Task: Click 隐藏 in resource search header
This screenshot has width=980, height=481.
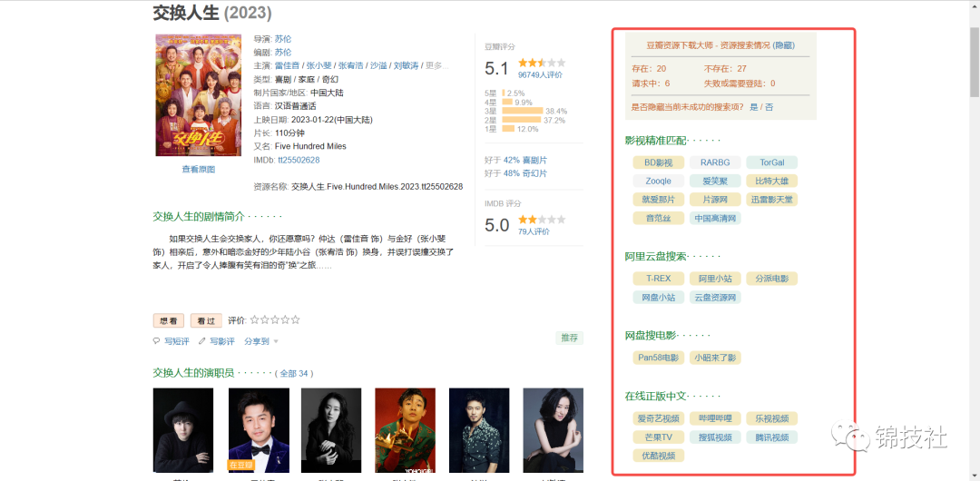Action: [x=784, y=45]
